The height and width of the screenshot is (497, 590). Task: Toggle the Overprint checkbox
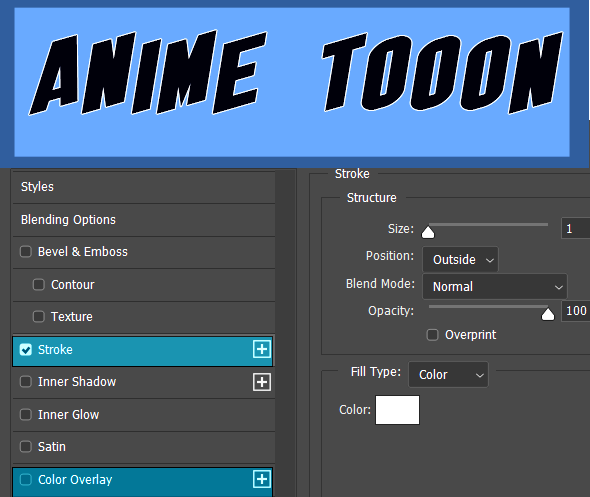432,334
